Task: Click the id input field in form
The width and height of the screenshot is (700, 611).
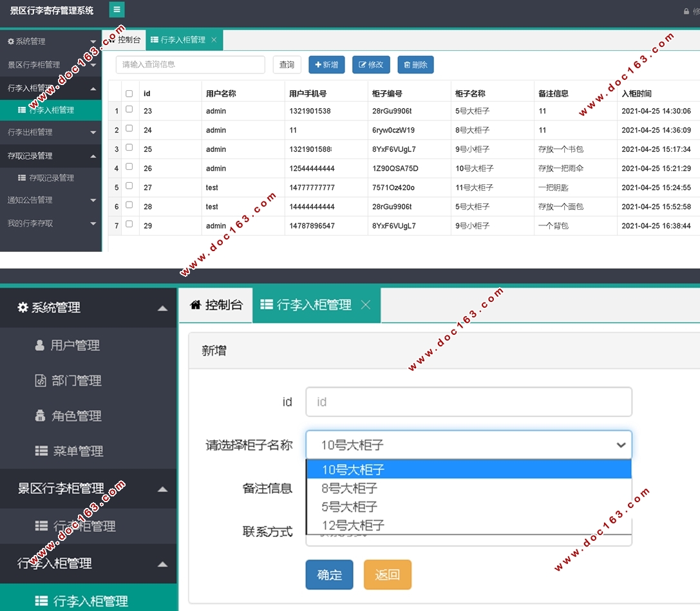Action: [469, 402]
